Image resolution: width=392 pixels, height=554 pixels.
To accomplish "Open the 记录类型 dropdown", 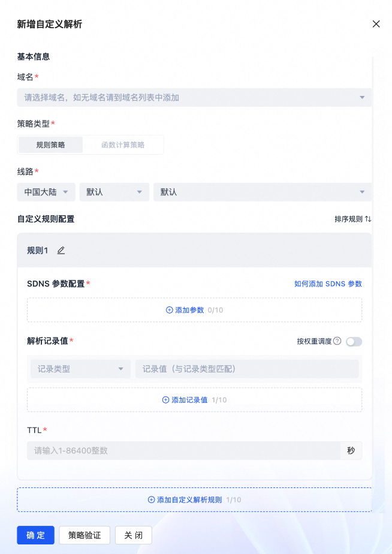I will click(x=80, y=369).
